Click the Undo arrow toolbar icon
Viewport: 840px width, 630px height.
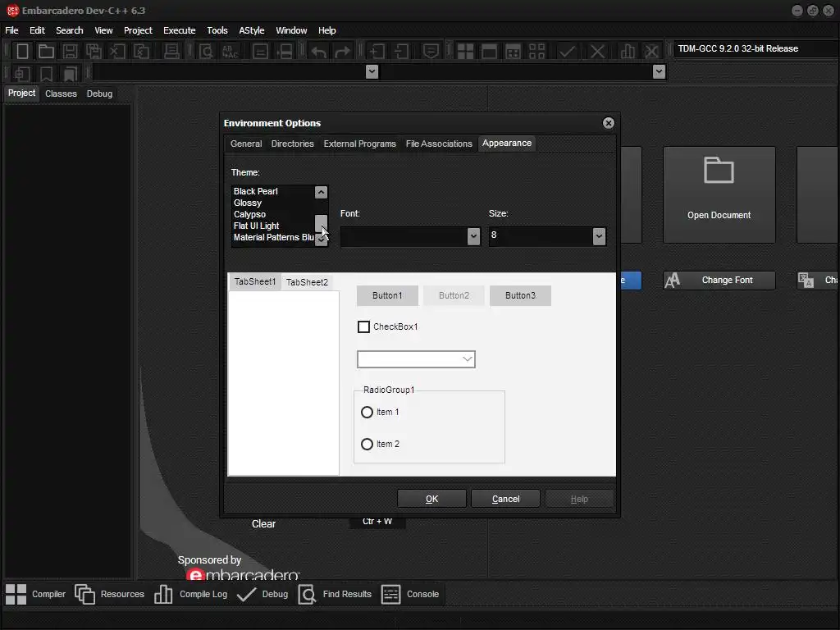point(319,52)
